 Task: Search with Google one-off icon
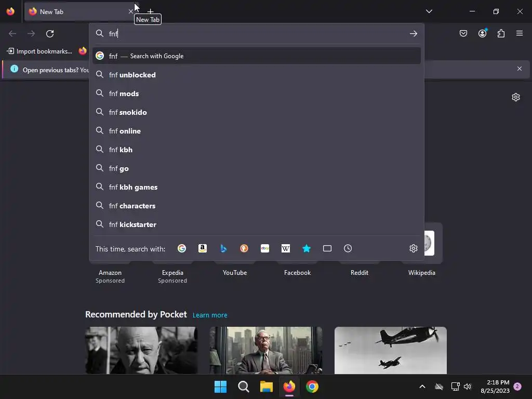182,248
